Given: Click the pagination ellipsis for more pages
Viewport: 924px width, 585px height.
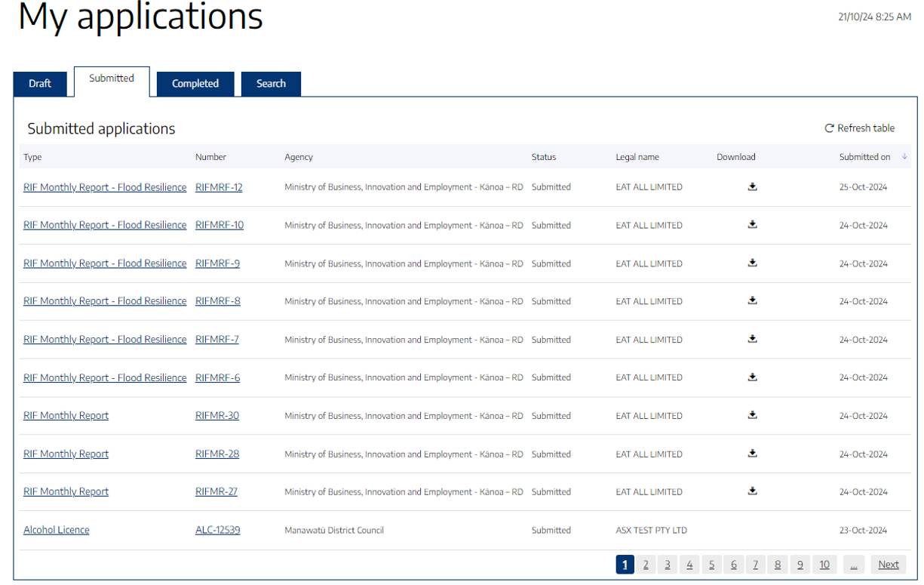Looking at the screenshot, I should (x=854, y=564).
